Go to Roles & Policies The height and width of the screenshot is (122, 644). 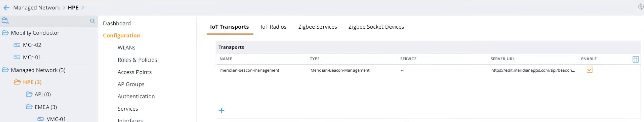(137, 60)
